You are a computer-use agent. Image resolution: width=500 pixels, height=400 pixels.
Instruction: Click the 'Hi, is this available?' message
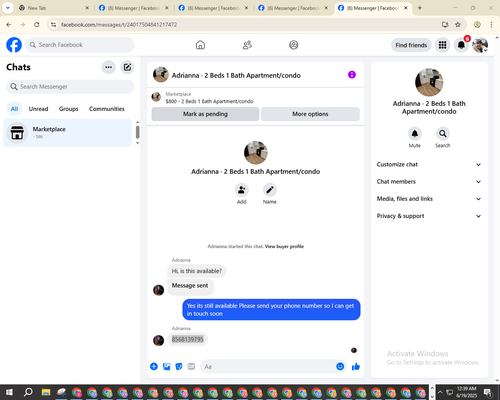click(197, 271)
